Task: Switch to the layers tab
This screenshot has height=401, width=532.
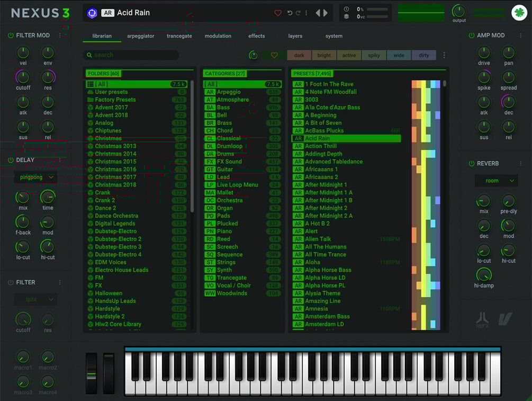Action: pos(295,36)
